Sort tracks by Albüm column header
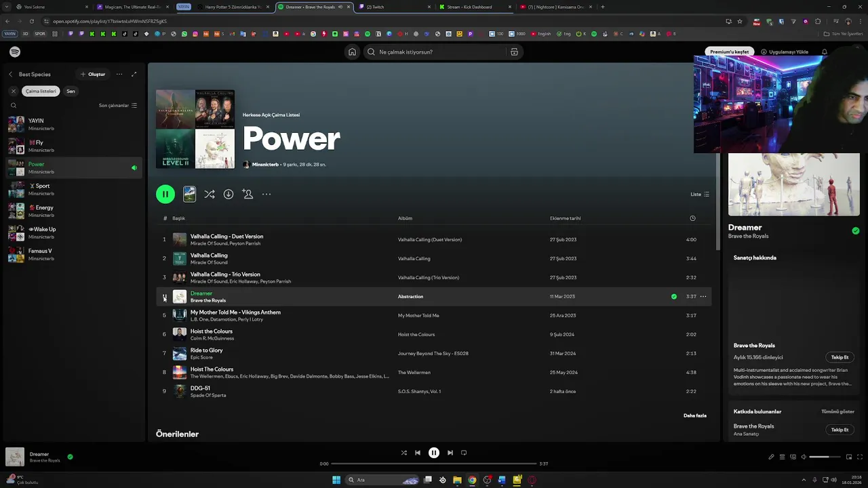 [405, 218]
